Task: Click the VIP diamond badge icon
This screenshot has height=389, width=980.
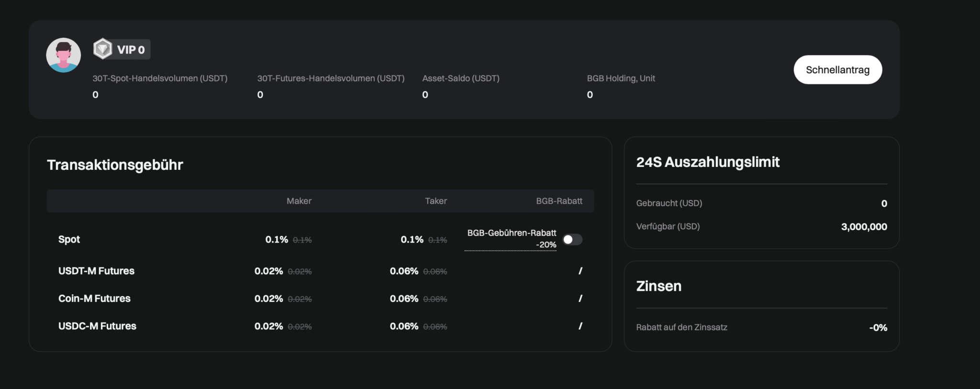Action: 102,49
